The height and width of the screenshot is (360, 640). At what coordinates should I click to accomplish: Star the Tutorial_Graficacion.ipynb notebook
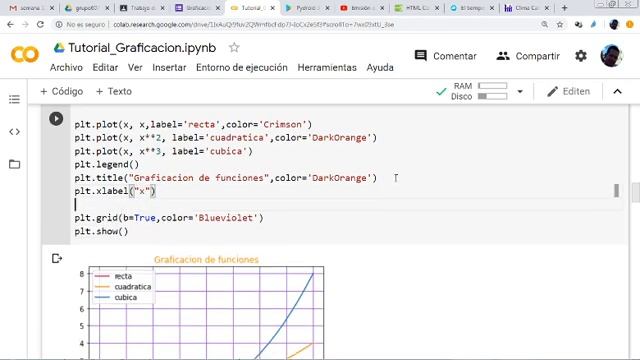pos(234,48)
